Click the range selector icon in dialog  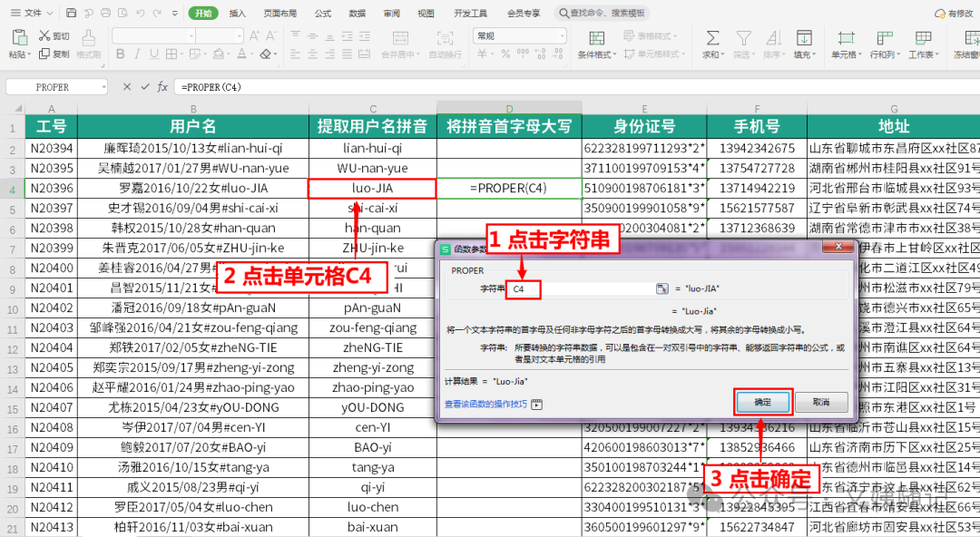point(661,288)
